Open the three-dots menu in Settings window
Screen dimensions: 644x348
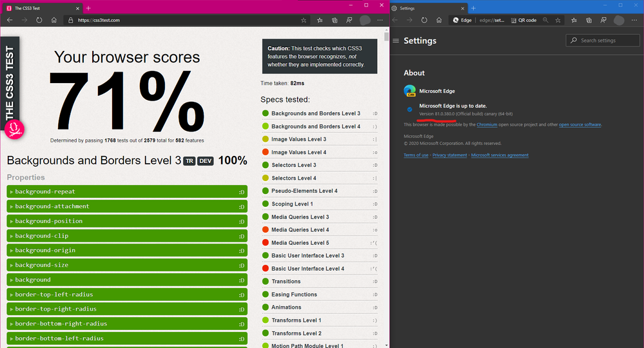tap(634, 20)
